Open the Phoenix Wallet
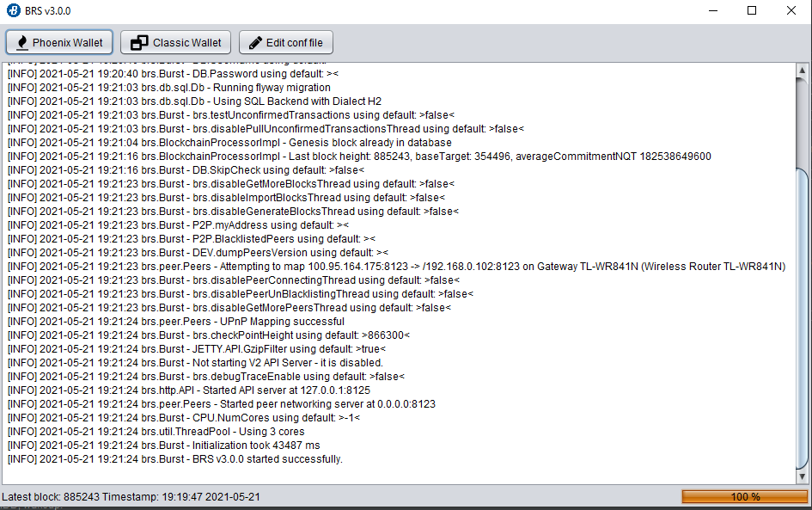Image resolution: width=812 pixels, height=510 pixels. (59, 42)
